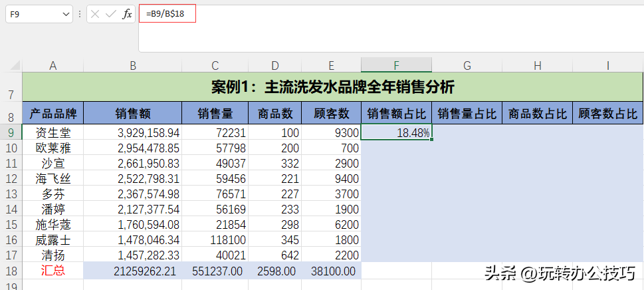The width and height of the screenshot is (644, 290).
Task: Click the Insert Function fx icon
Action: point(128,15)
